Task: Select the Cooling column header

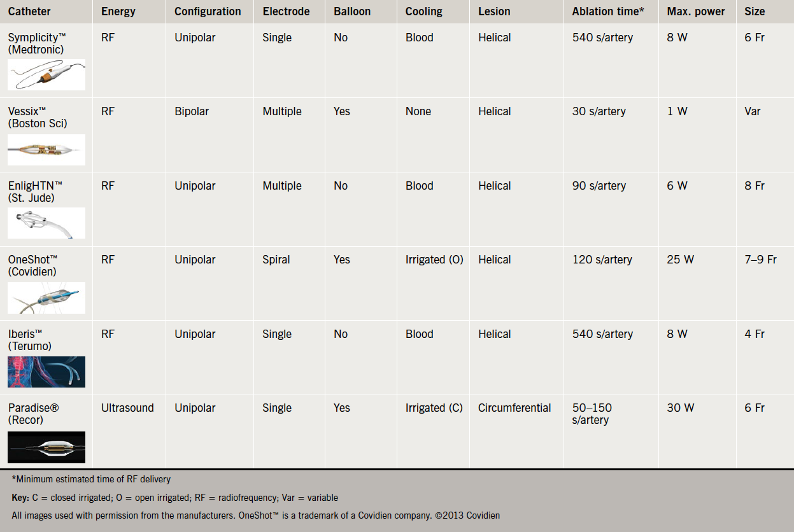Action: click(423, 11)
